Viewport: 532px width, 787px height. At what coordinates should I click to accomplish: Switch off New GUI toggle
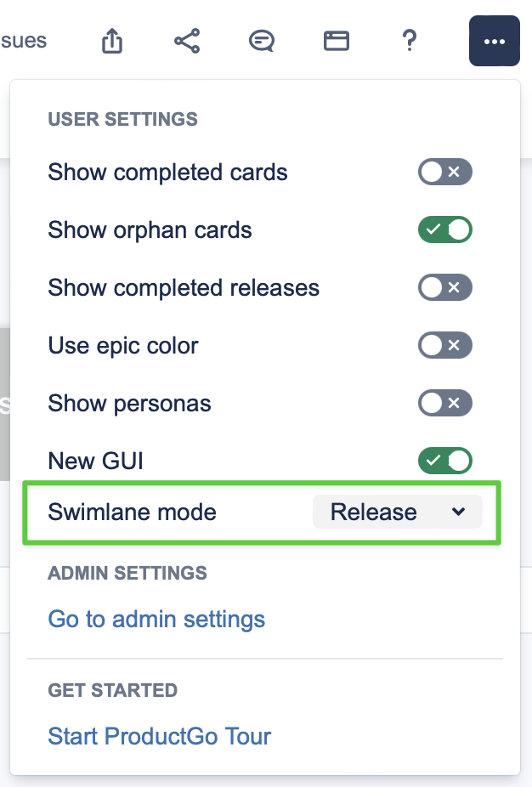(444, 461)
